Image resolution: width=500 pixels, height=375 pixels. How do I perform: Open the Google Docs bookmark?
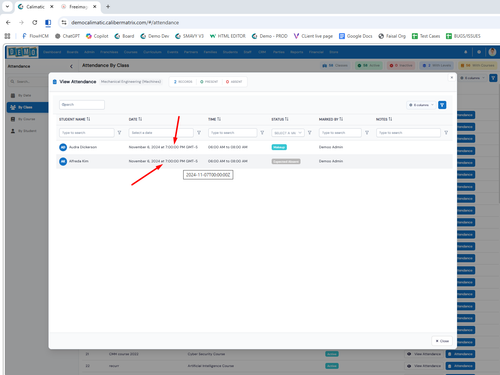click(356, 36)
